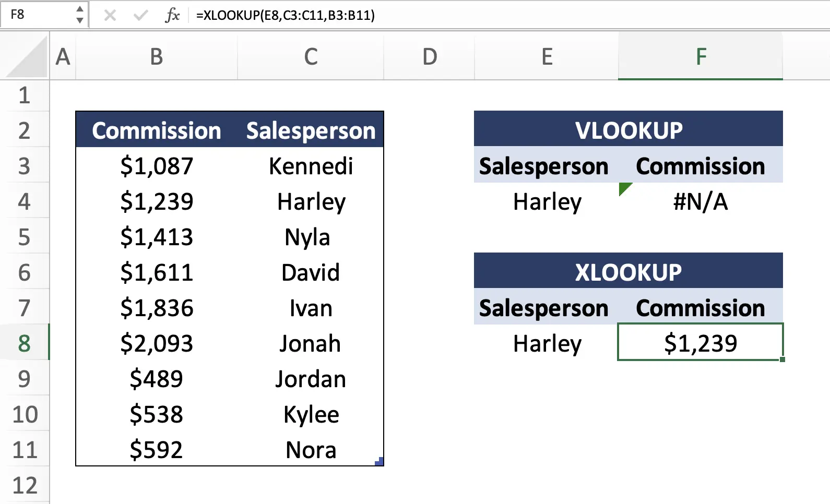
Task: Click the Cancel (X) icon in formula bar
Action: (110, 15)
